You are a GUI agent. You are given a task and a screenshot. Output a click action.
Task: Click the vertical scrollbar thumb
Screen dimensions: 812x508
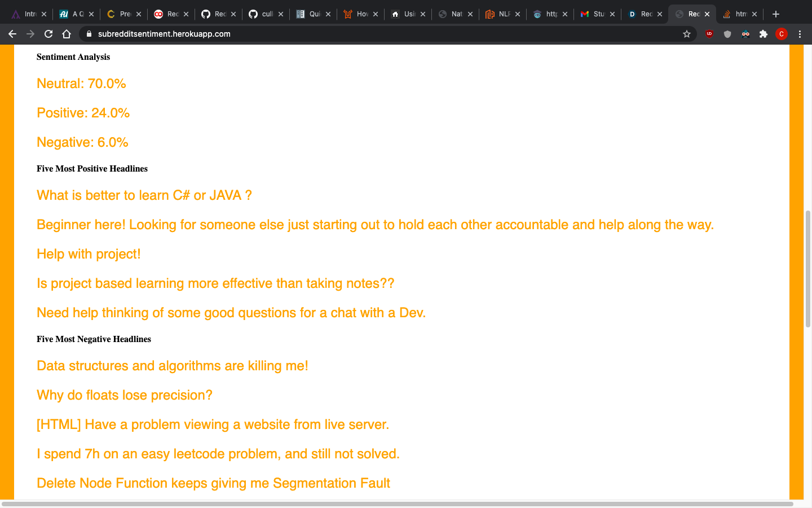click(x=807, y=269)
